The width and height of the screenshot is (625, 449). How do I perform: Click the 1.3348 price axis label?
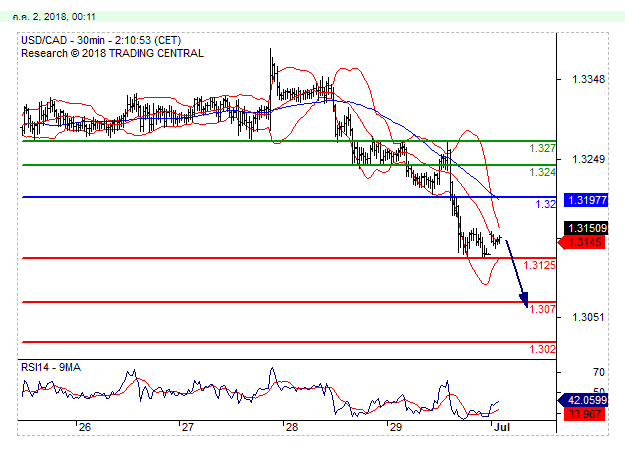(x=588, y=79)
